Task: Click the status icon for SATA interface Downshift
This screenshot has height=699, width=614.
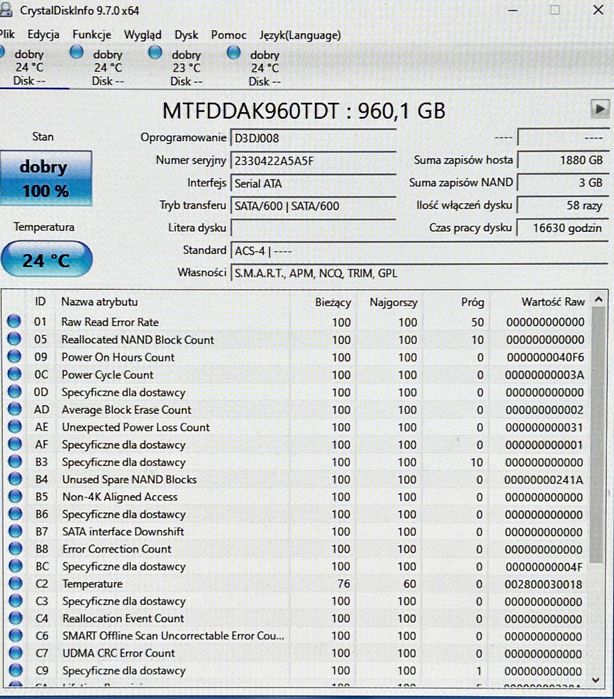Action: 15,530
